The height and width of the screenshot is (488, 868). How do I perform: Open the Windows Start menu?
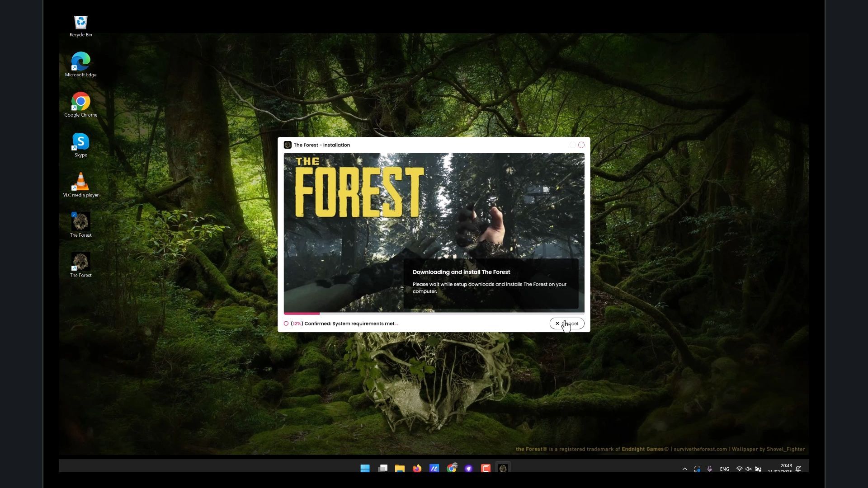coord(365,469)
